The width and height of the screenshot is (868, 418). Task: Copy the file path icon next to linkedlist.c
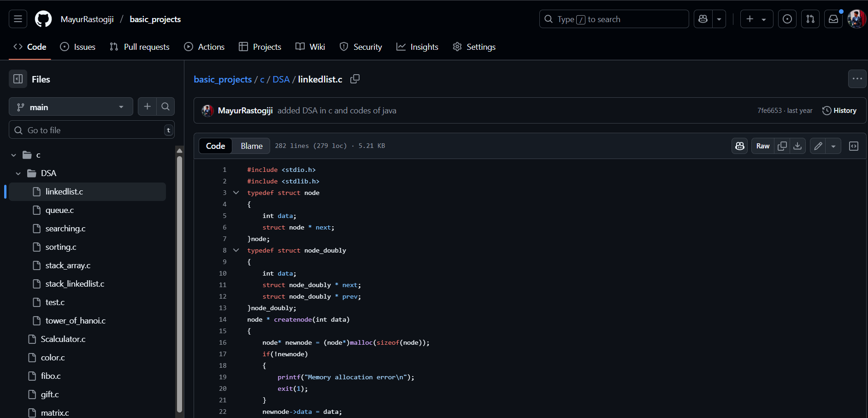tap(354, 79)
